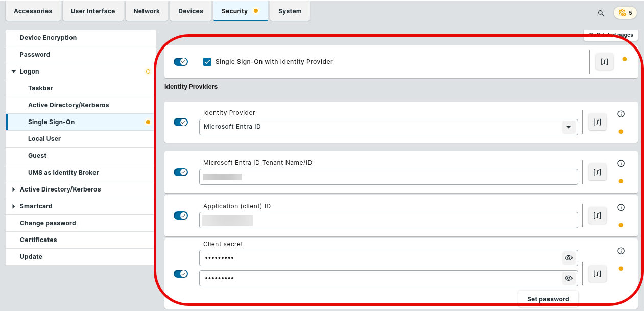Uncheck Single Sign-On with Identity Provider checkbox
644x311 pixels.
tap(207, 62)
